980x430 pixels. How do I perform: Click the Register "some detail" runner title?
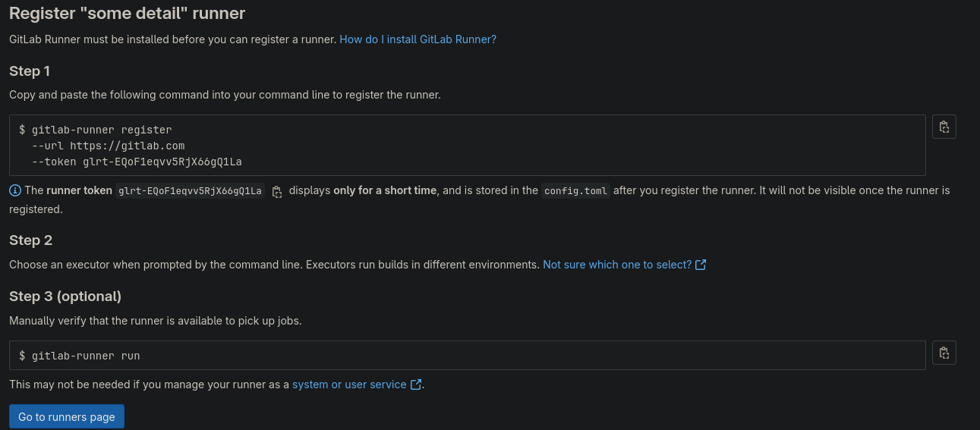pyautogui.click(x=127, y=14)
